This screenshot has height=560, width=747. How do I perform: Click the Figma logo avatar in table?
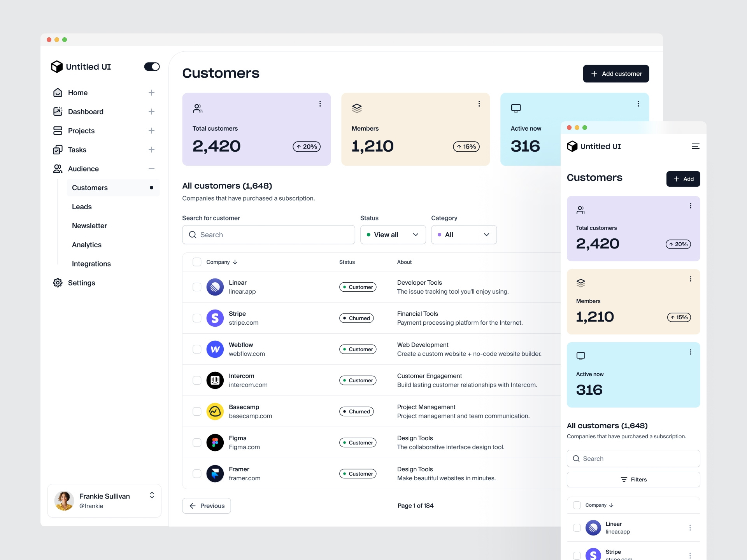(215, 443)
